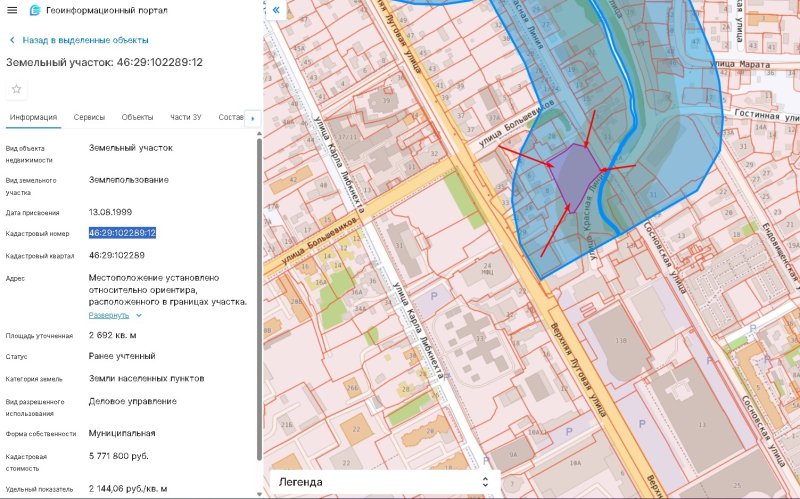Go back via Назад в выделенные объекты
This screenshot has height=499, width=800.
pos(85,40)
